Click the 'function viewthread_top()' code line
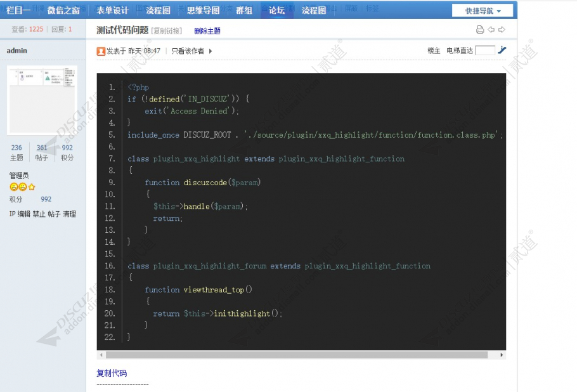The width and height of the screenshot is (577, 392). (198, 290)
